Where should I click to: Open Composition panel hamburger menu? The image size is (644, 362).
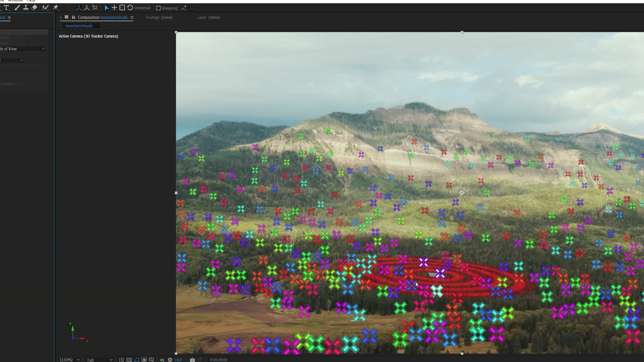[x=132, y=18]
